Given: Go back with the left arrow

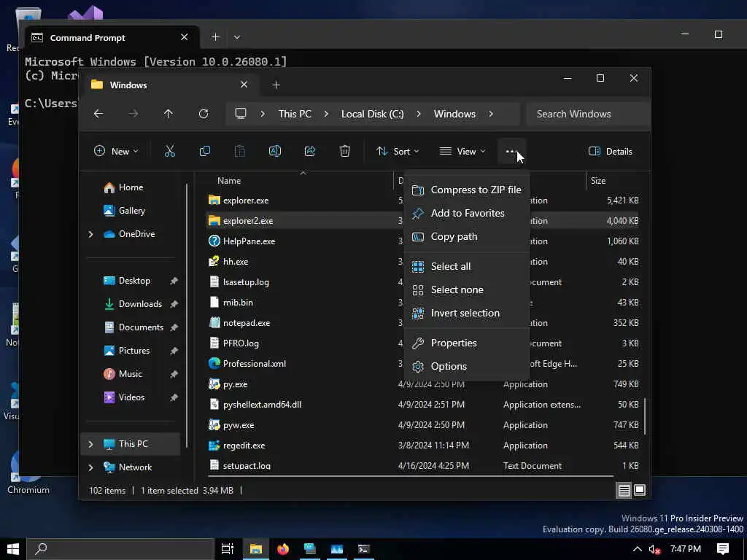Looking at the screenshot, I should (x=98, y=114).
